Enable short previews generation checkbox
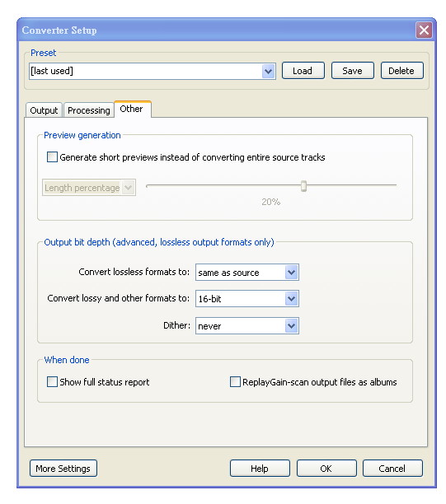 [x=52, y=157]
